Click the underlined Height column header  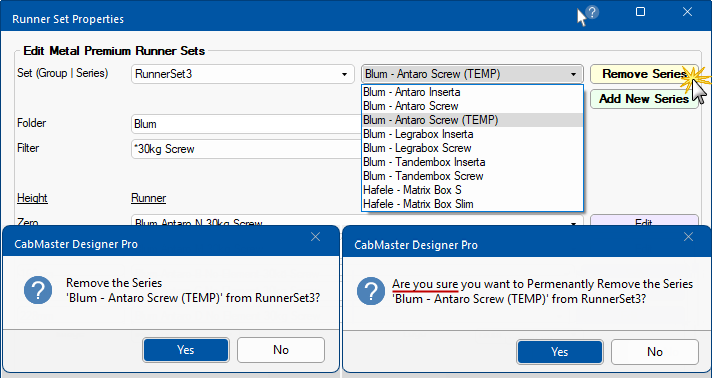[32, 198]
